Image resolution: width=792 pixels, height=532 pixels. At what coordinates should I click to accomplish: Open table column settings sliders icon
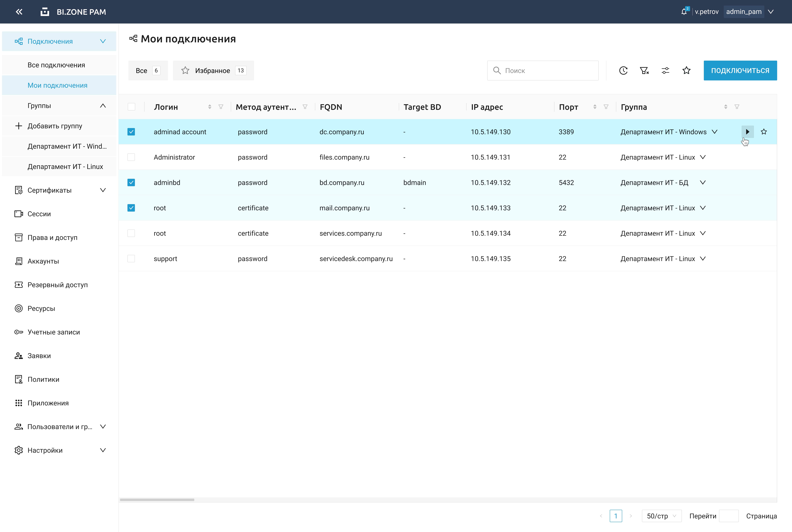pyautogui.click(x=665, y=71)
